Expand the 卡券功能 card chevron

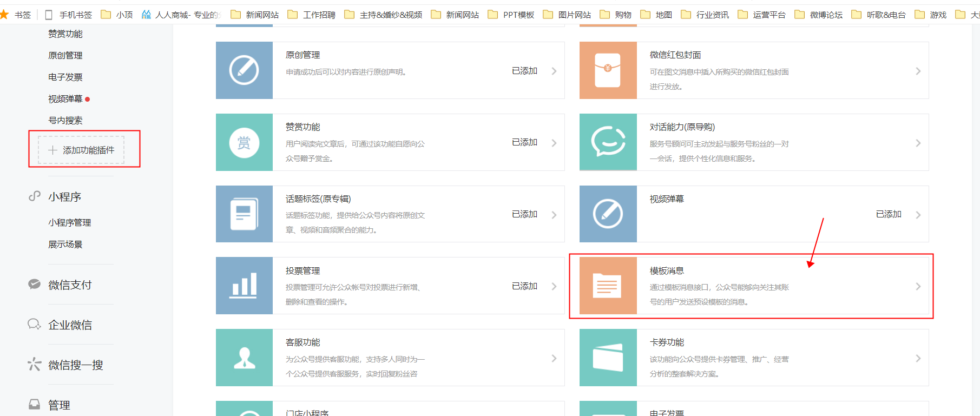pyautogui.click(x=918, y=358)
